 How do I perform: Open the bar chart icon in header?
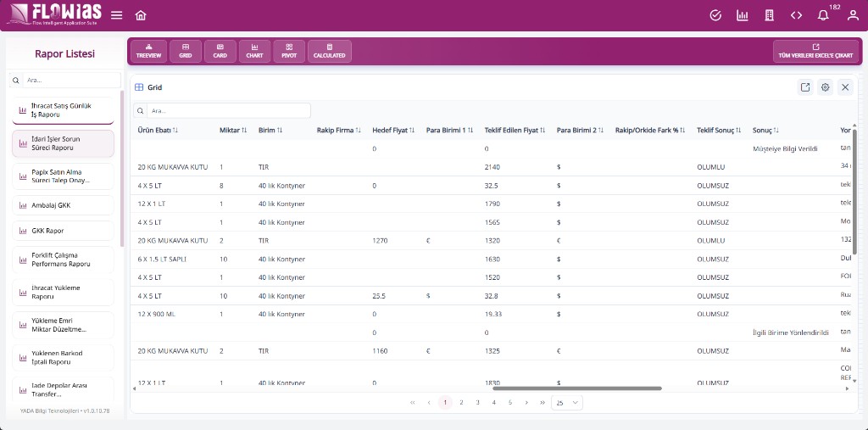coord(743,15)
